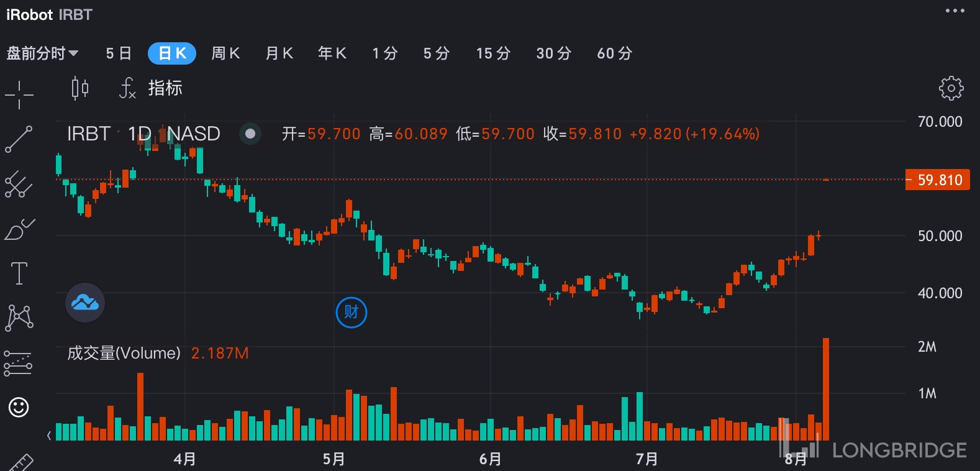
Task: Select the crosshair cursor tool
Action: pos(19,94)
